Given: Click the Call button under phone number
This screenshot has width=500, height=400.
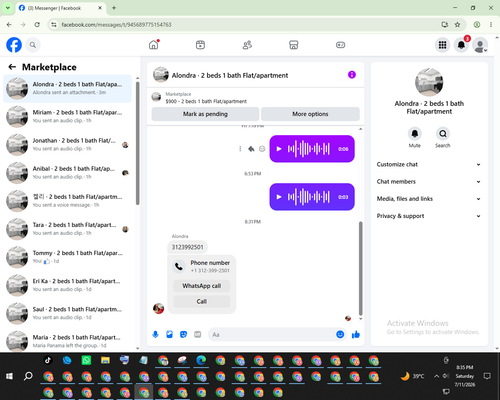Looking at the screenshot, I should (202, 301).
